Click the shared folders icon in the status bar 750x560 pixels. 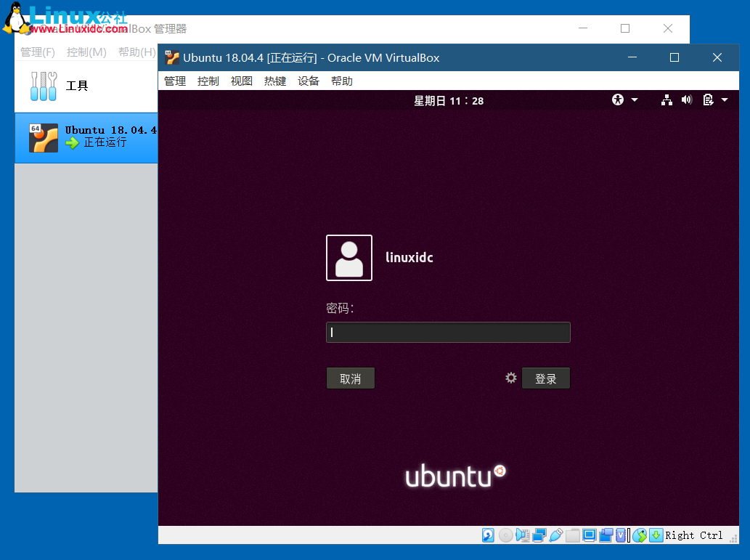click(x=572, y=535)
